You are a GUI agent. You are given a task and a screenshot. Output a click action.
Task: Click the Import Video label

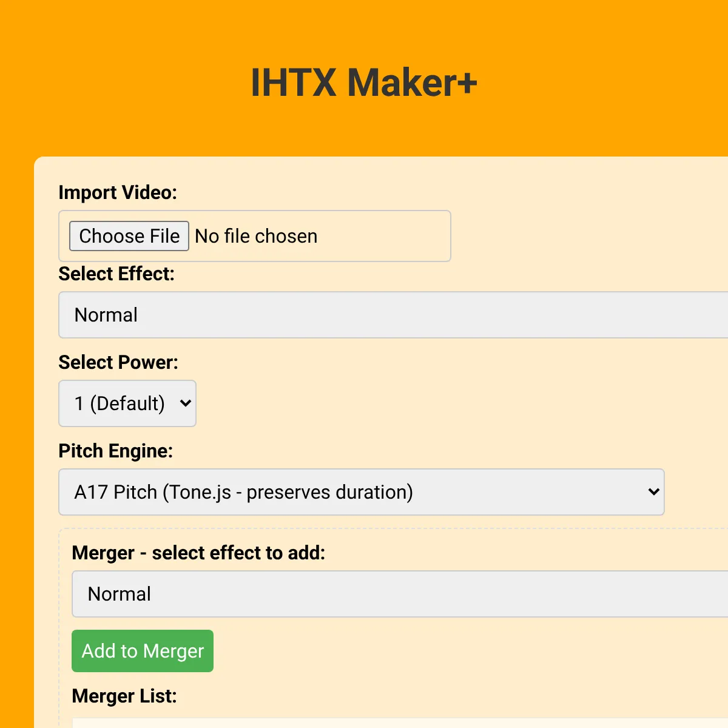click(x=118, y=192)
